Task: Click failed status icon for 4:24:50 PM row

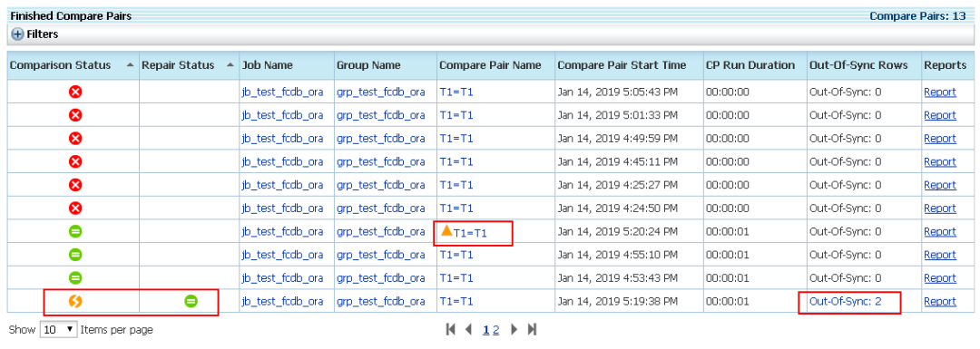Action: (x=75, y=208)
